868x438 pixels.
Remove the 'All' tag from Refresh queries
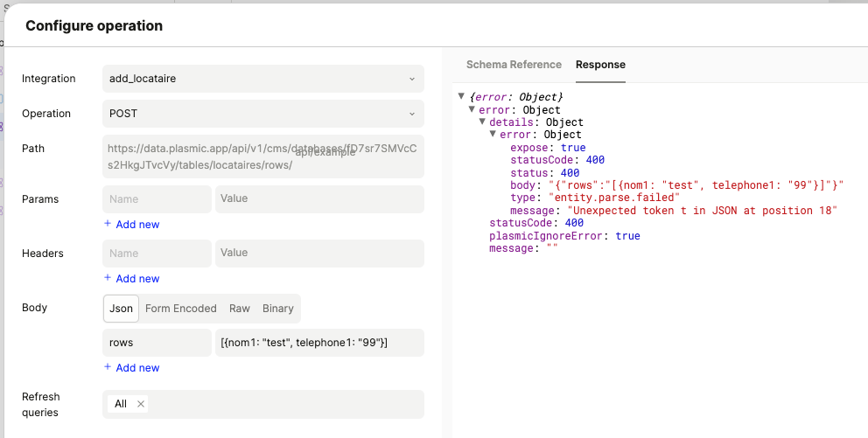140,404
